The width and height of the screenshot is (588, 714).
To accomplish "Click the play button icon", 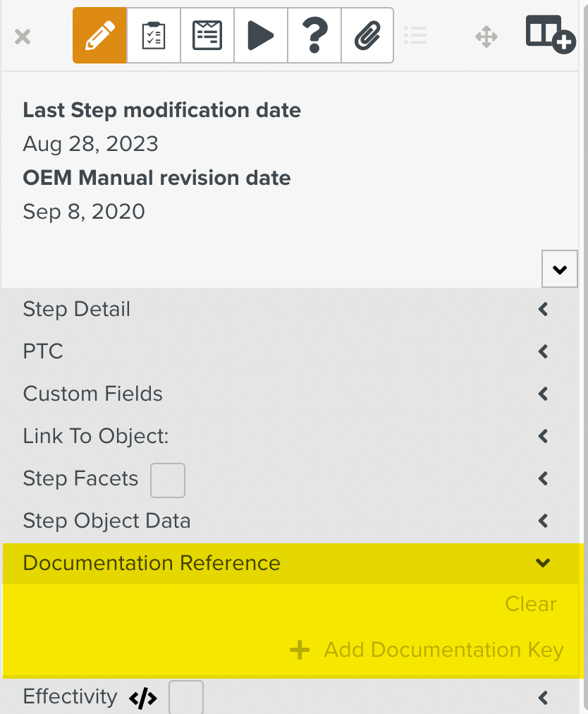I will tap(261, 35).
